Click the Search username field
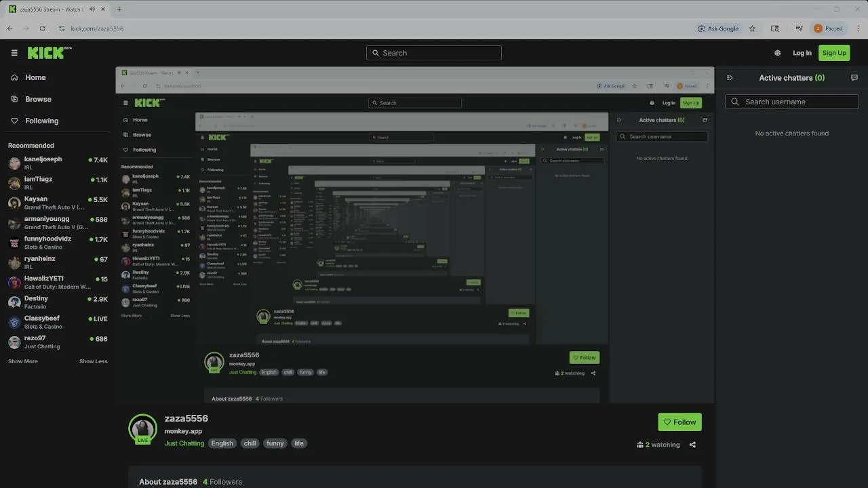 (792, 102)
